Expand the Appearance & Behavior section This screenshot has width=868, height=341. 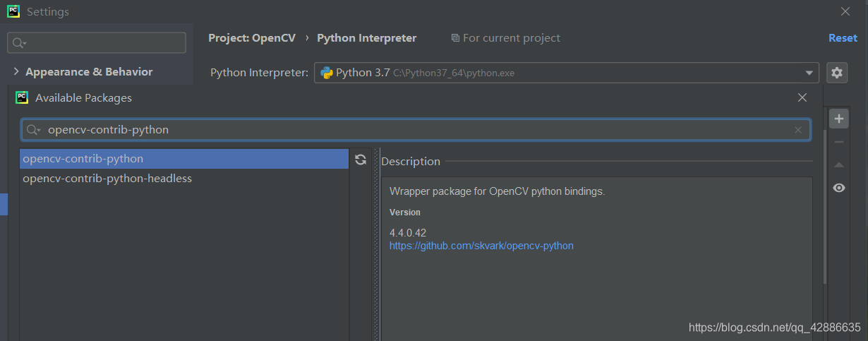tap(16, 72)
